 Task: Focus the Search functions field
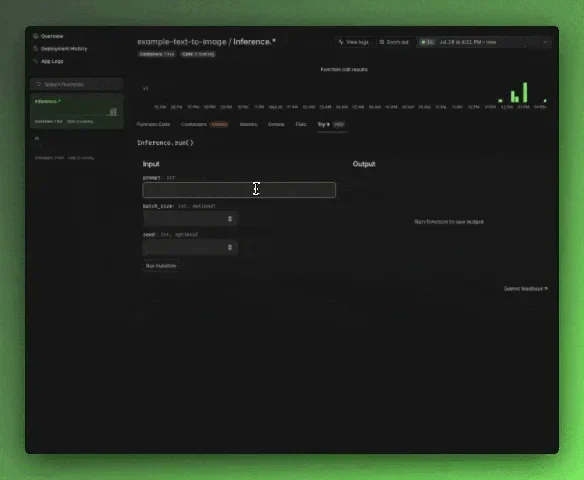(77, 84)
